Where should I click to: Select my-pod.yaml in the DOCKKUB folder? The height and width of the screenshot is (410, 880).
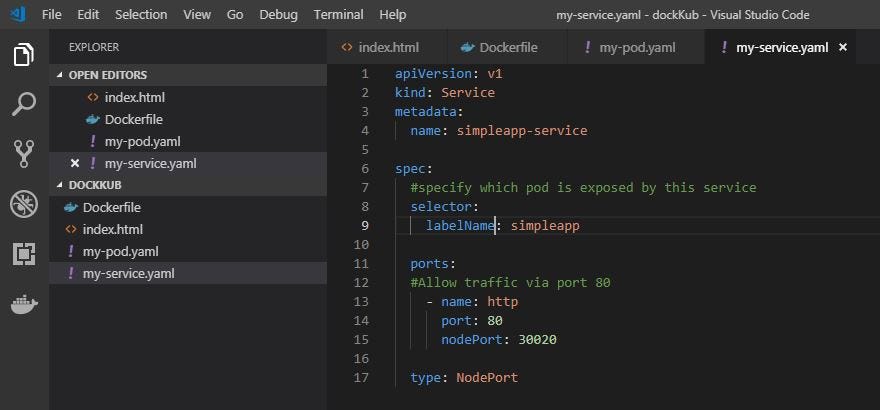coord(120,252)
